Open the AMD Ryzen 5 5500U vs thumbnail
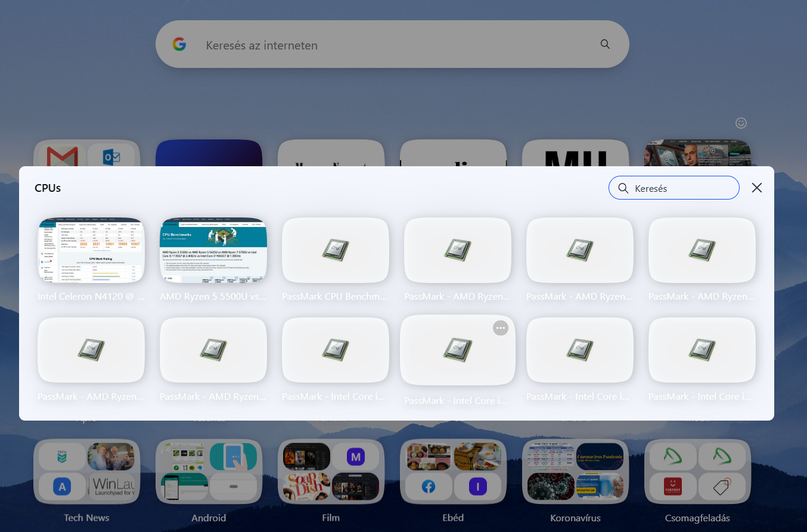Image resolution: width=807 pixels, height=532 pixels. 213,250
